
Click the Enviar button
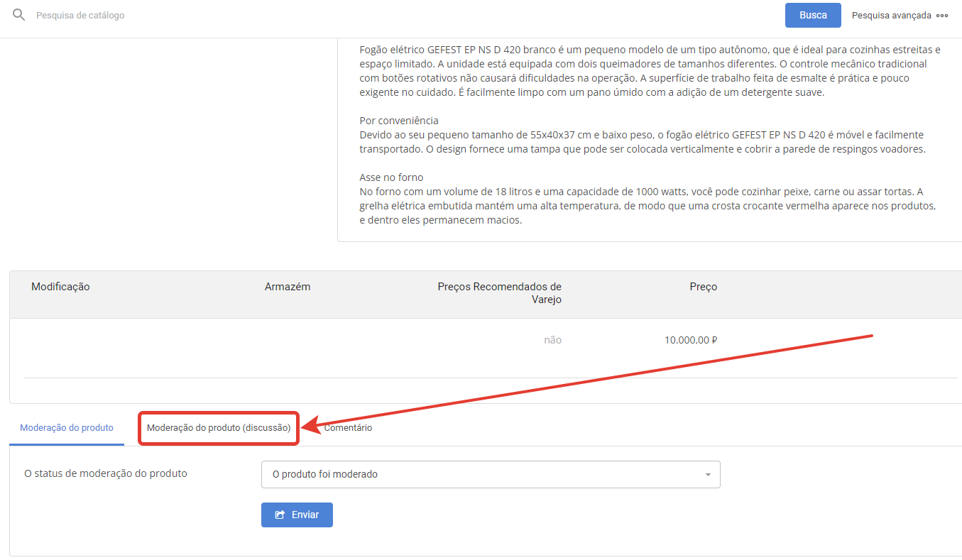[297, 515]
